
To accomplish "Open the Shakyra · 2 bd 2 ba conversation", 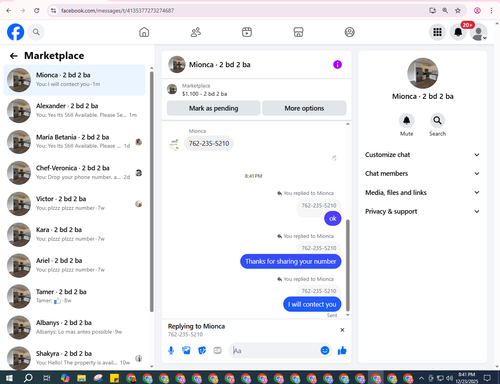I will [74, 358].
